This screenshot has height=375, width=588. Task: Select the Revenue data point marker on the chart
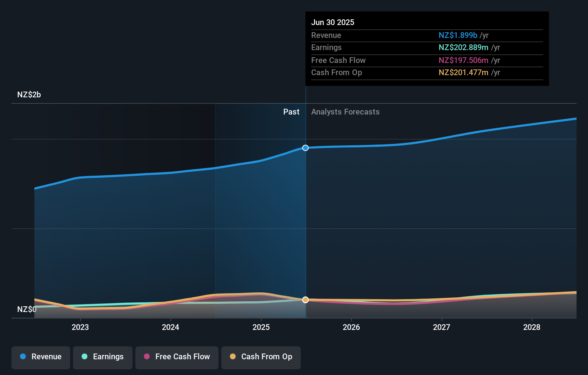[x=305, y=147]
